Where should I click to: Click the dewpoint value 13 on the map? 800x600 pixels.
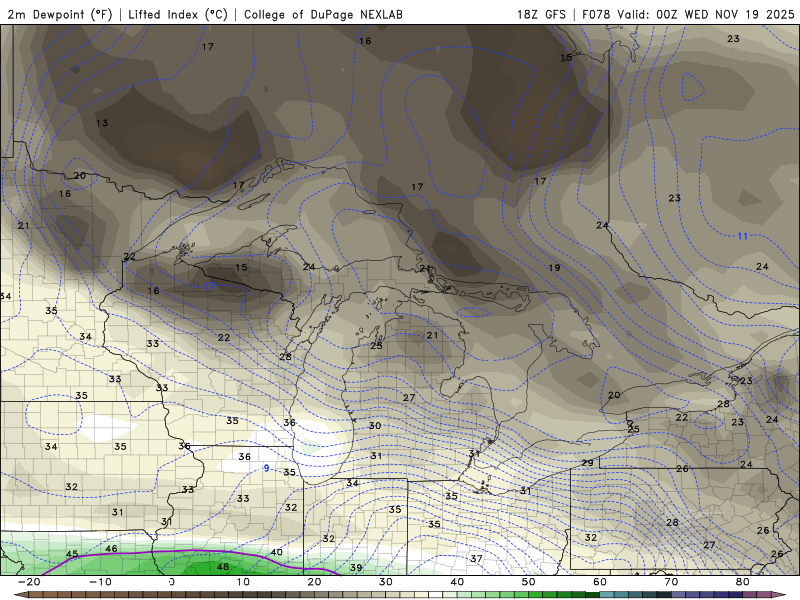(x=102, y=123)
